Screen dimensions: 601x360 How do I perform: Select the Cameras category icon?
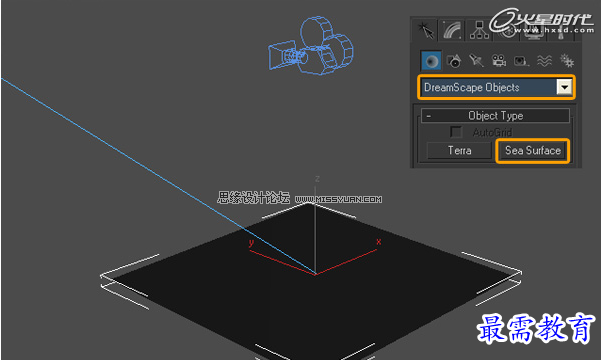point(499,61)
